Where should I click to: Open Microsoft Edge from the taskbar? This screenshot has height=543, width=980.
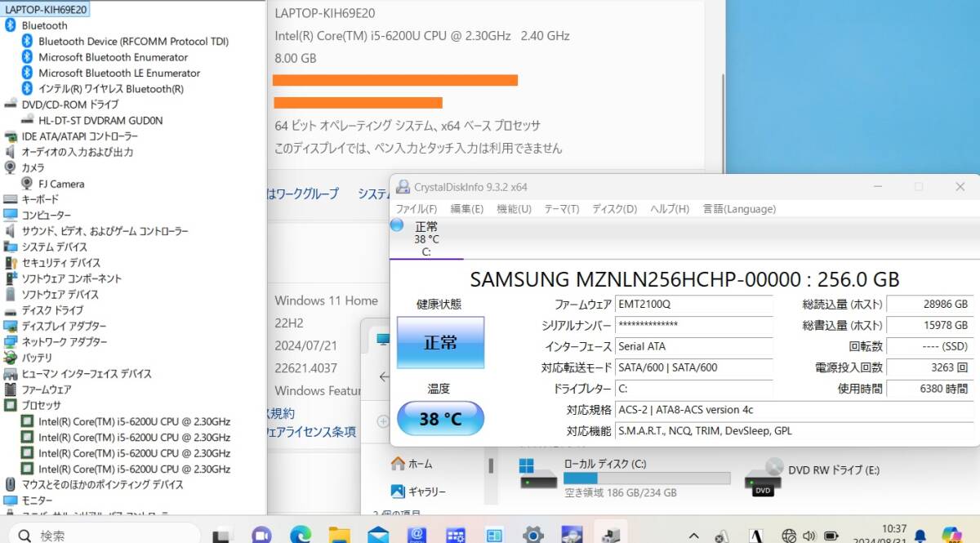[x=301, y=535]
